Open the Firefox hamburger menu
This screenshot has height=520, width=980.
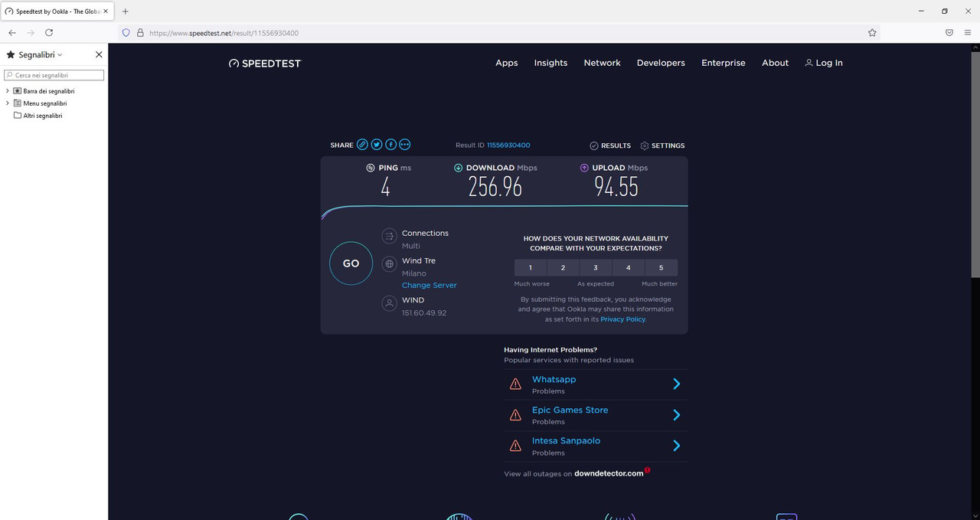pyautogui.click(x=968, y=33)
